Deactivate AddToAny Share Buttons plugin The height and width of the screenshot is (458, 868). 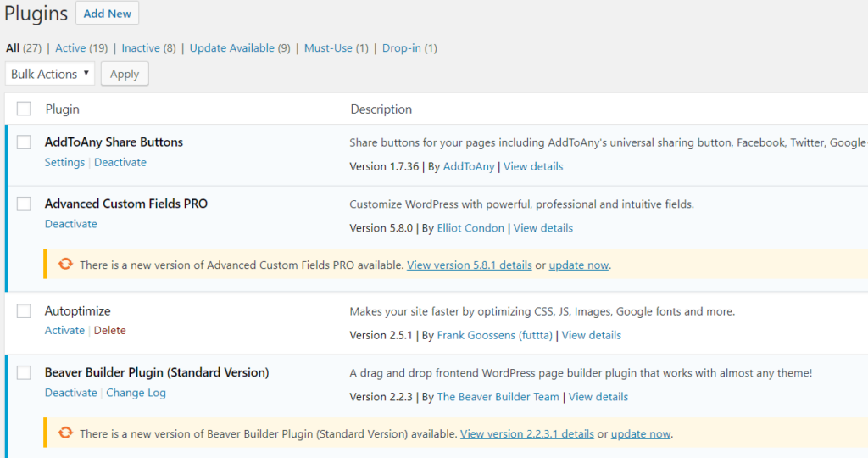pos(120,162)
